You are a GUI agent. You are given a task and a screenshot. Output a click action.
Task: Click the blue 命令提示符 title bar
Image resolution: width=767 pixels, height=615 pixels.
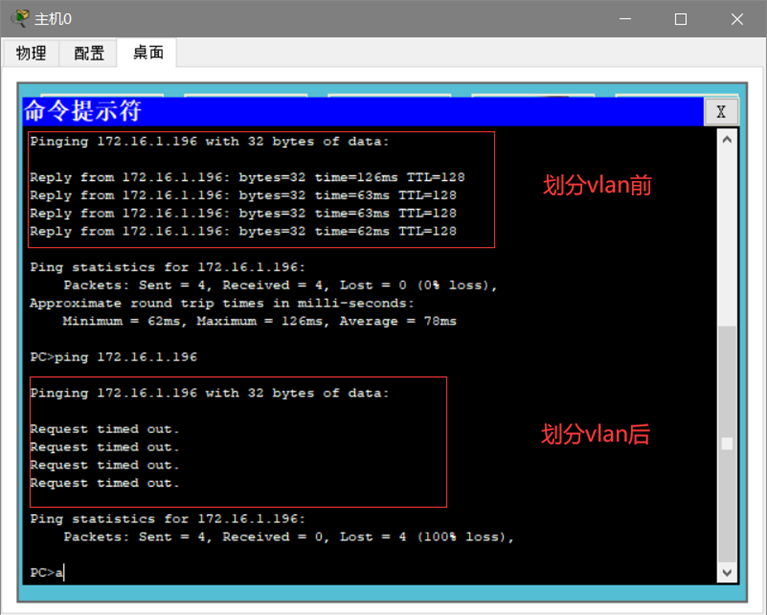tap(363, 112)
